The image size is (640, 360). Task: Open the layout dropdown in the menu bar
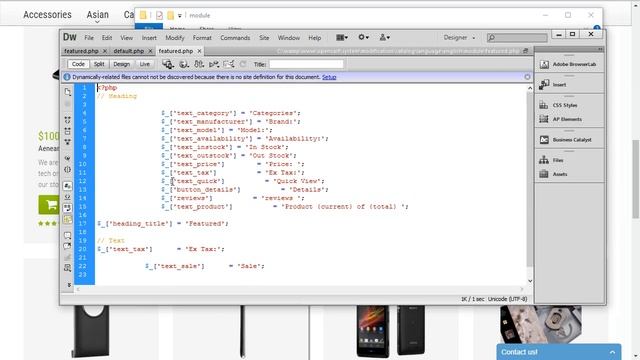point(342,38)
